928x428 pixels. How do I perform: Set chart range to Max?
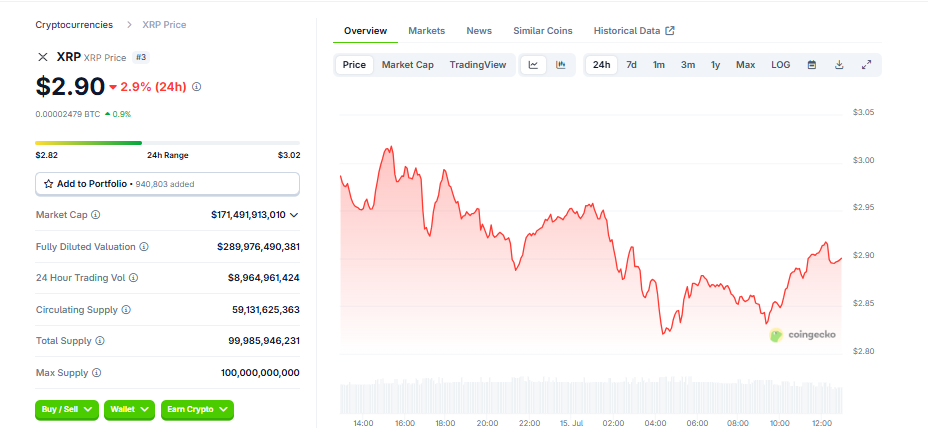click(746, 65)
